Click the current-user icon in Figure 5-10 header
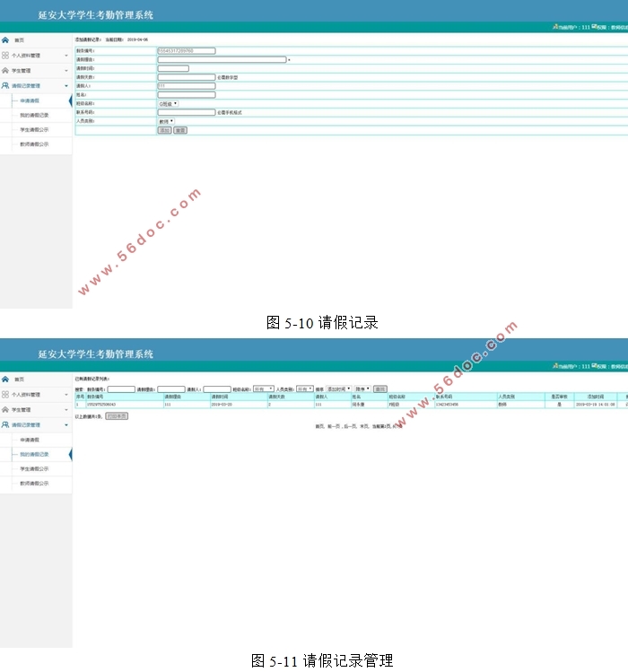Screen dimensions: 628x672 point(555,27)
